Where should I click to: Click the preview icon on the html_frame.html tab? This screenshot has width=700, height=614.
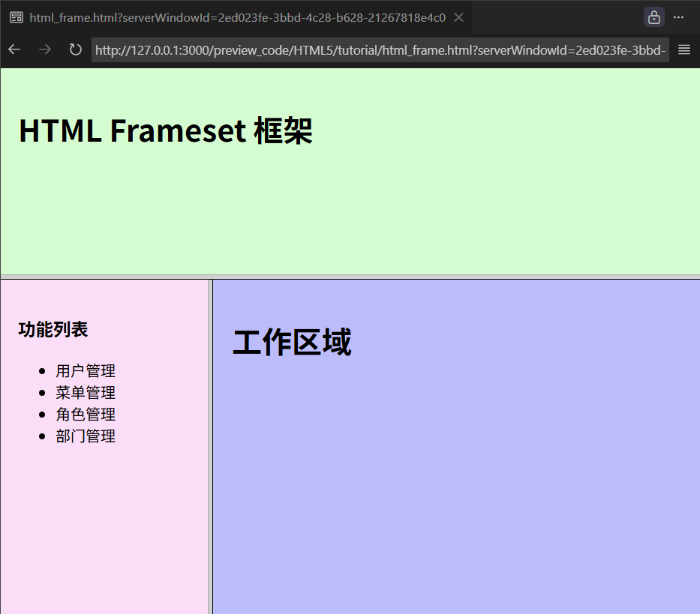16,17
